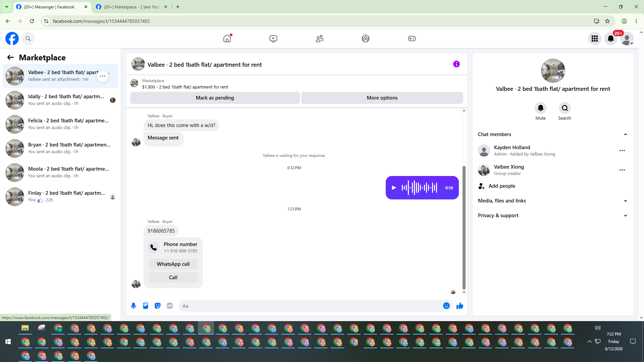Open the Chrome profile icon
The width and height of the screenshot is (644, 362).
(x=624, y=21)
